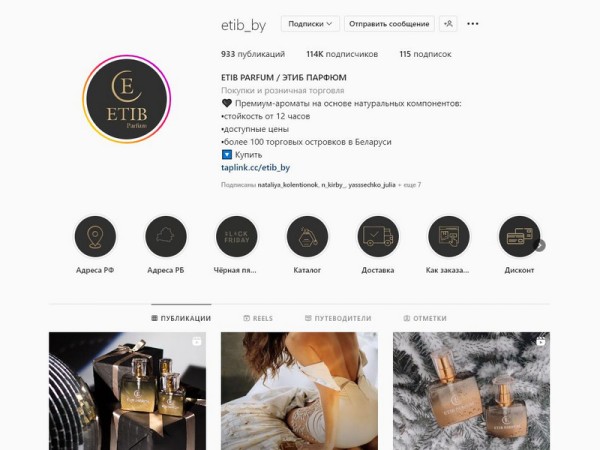600x450 pixels.
Task: Click Отправить сообщение button
Action: [x=389, y=24]
